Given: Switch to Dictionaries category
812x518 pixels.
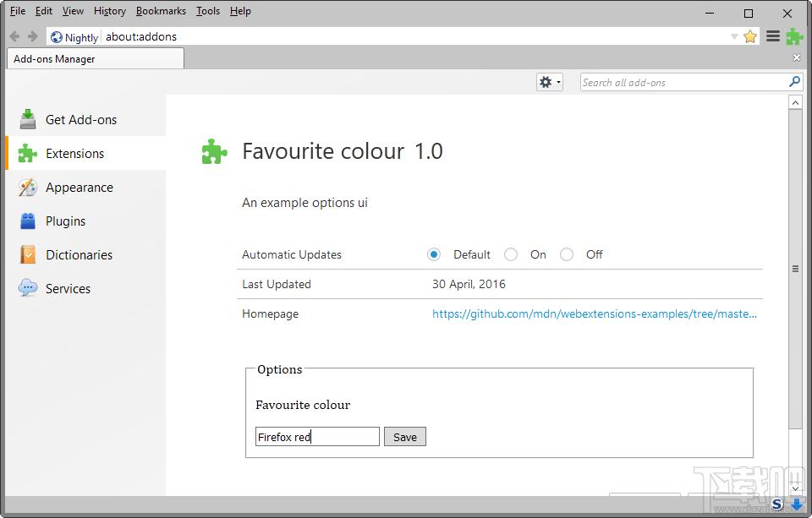Looking at the screenshot, I should pos(85,254).
